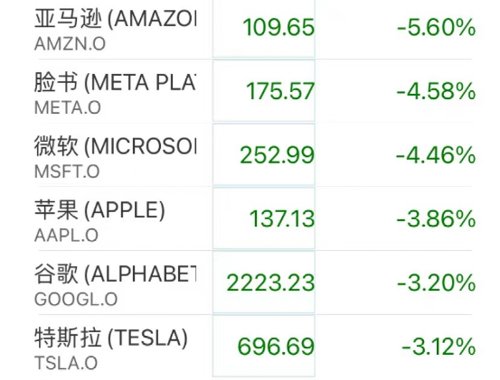Click Meta price 175.57
This screenshot has width=500, height=380.
pos(280,91)
